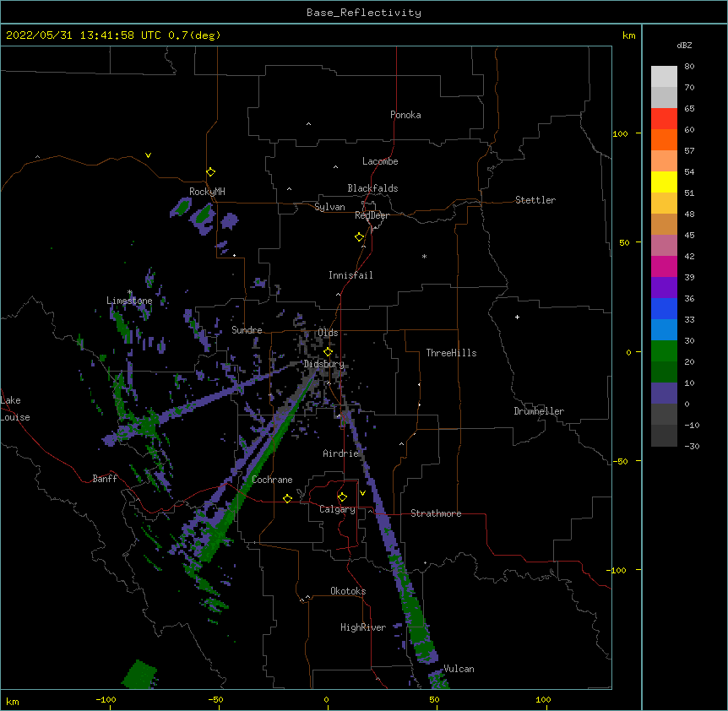Click the Airdrie label
728x711 pixels.
pos(341,453)
